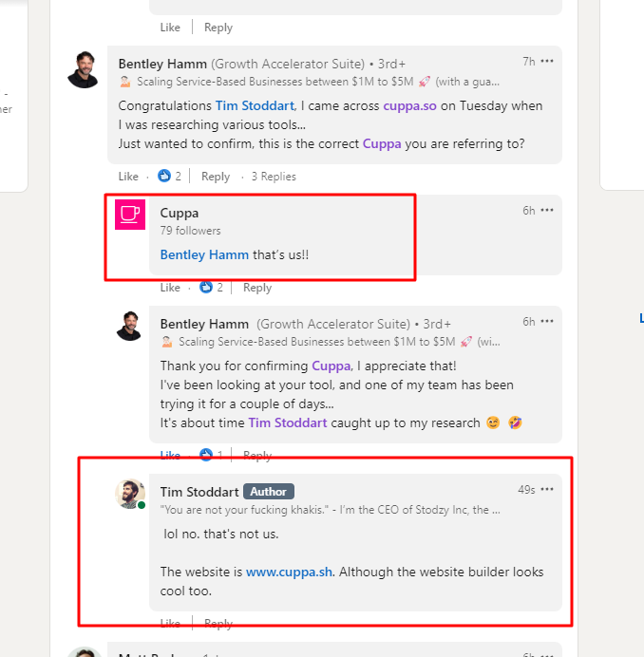Reply to Bentley's 'Thank you for confirming' comment

[257, 456]
